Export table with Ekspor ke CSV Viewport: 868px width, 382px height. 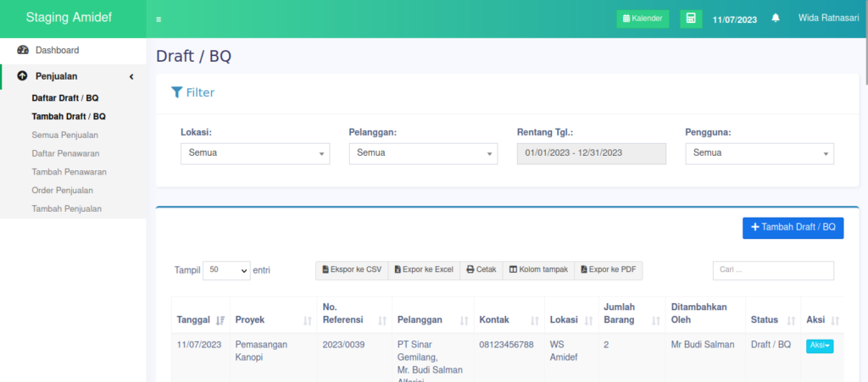(351, 270)
